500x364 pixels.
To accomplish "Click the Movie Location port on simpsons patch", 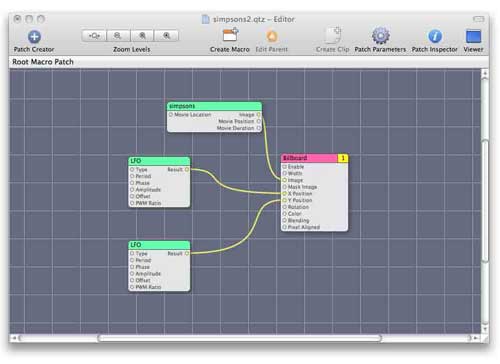I will [x=171, y=114].
